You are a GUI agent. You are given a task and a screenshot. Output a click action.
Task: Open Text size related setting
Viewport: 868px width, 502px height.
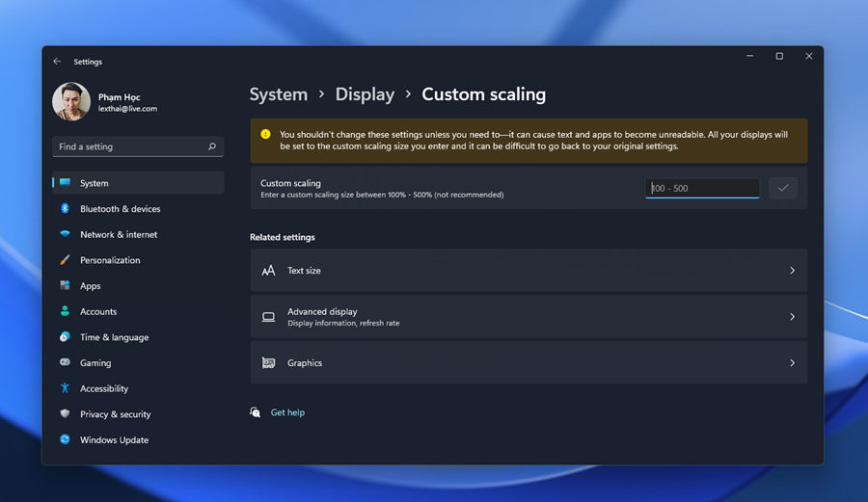[x=529, y=271]
